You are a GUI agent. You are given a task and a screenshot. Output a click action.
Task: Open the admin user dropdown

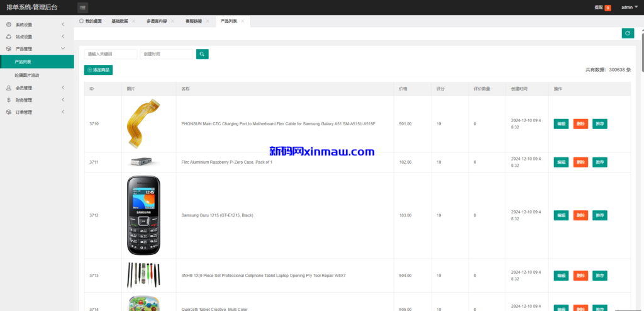coord(628,8)
